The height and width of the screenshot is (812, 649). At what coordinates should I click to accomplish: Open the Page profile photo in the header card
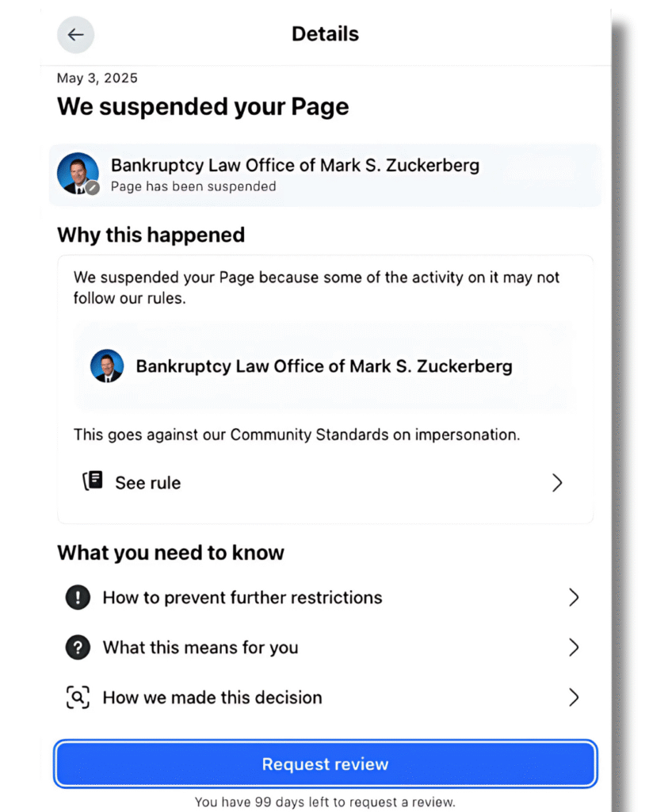click(x=78, y=173)
